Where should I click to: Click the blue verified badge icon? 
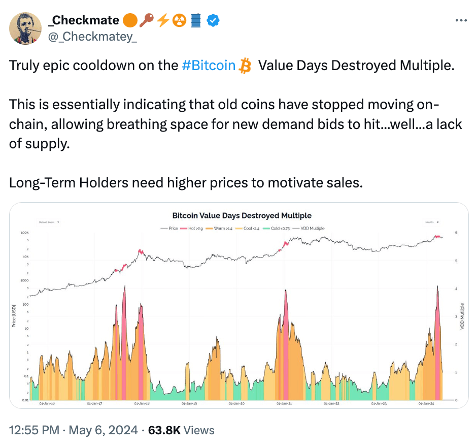213,20
